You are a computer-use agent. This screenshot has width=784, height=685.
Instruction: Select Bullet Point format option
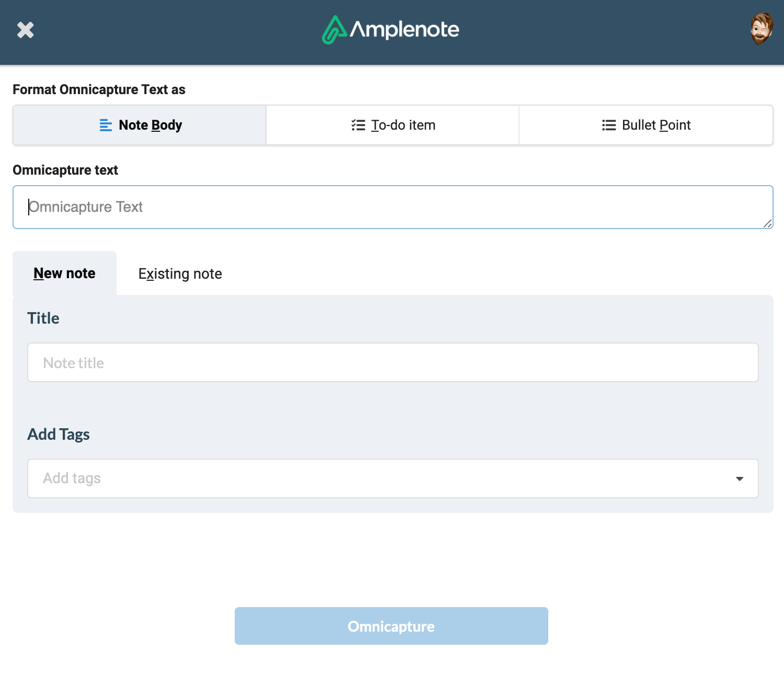(x=646, y=125)
